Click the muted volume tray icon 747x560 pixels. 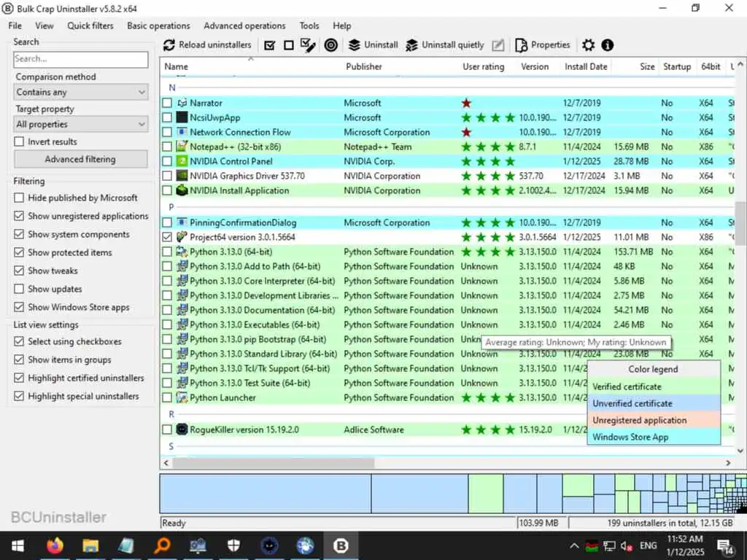pos(627,545)
